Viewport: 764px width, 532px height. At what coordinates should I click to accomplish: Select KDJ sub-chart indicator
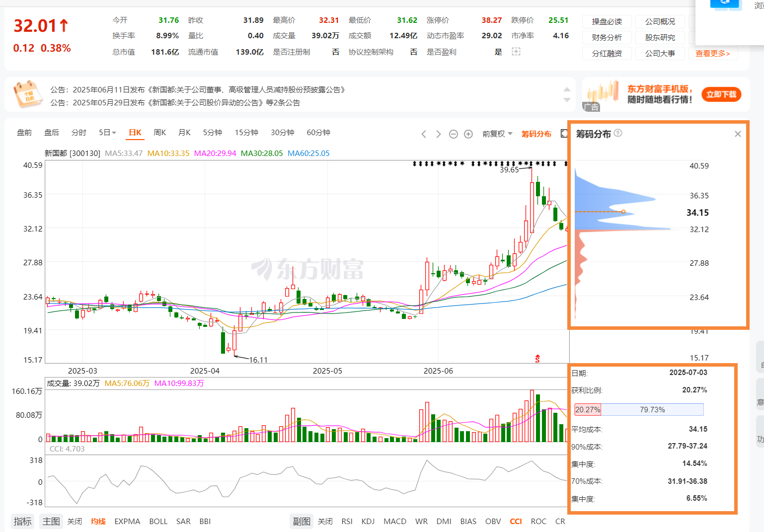368,522
